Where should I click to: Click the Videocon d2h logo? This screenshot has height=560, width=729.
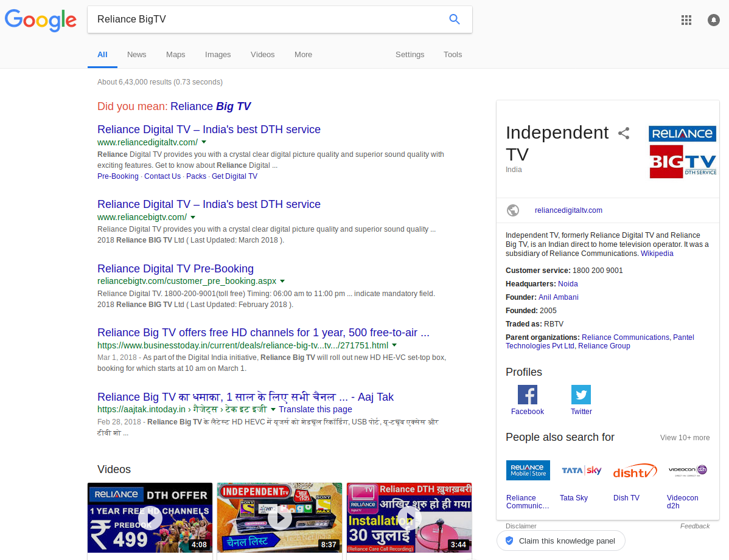pyautogui.click(x=688, y=470)
